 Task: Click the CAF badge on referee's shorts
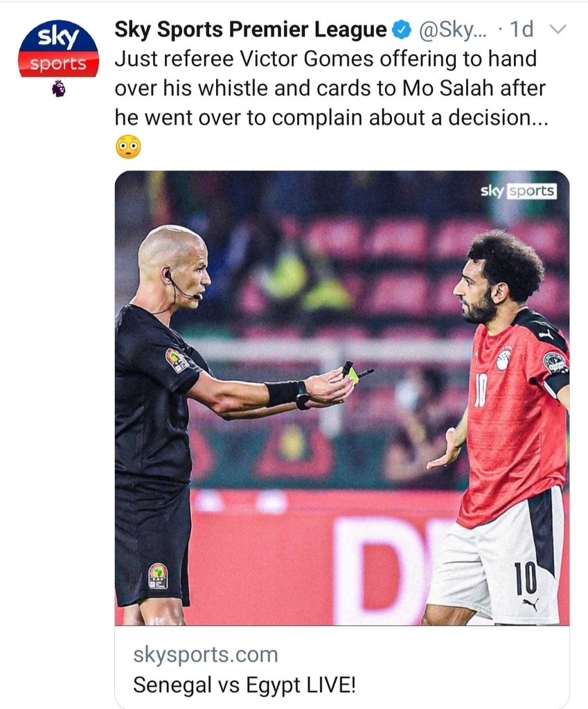(158, 576)
